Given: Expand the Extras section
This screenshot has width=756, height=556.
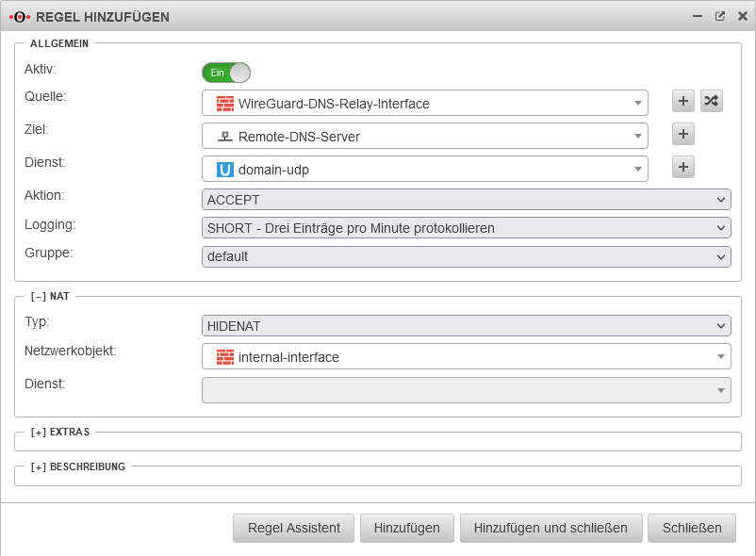Looking at the screenshot, I should click(39, 433).
